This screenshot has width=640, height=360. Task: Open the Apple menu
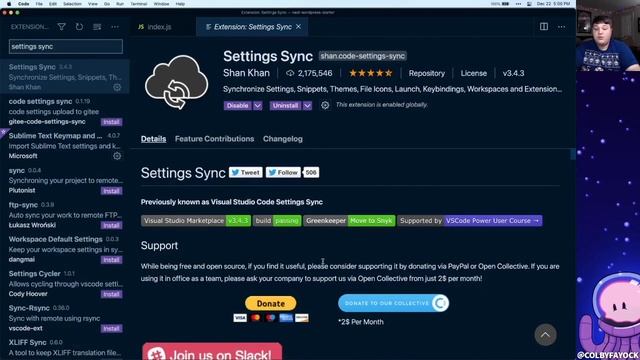[x=9, y=4]
